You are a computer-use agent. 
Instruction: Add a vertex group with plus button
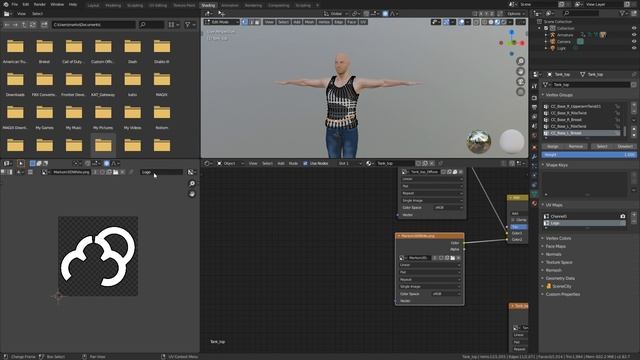(x=634, y=104)
